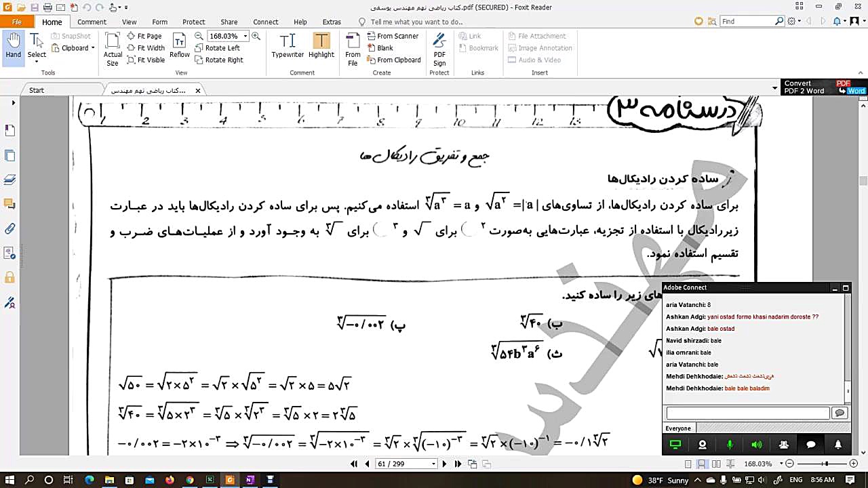Screen dimensions: 868x488
Task: Open the Attachments paperclip panel
Action: (9, 228)
